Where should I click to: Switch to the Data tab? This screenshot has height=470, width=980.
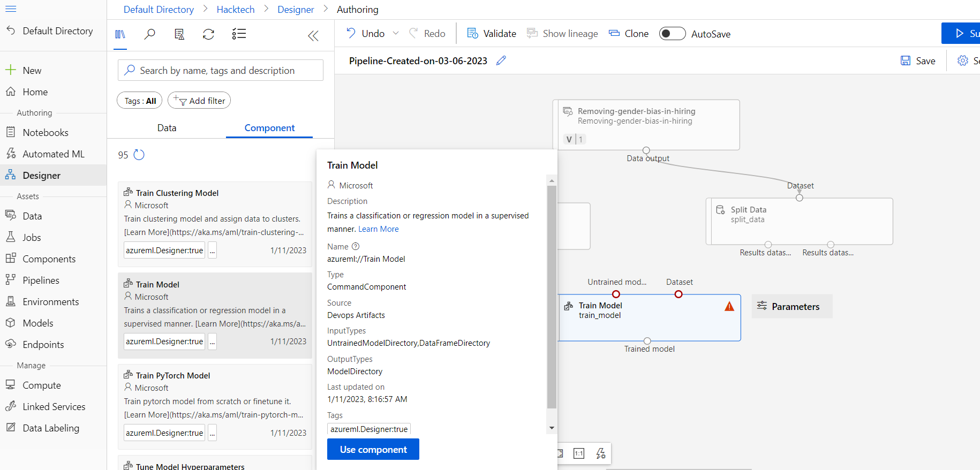click(x=167, y=128)
